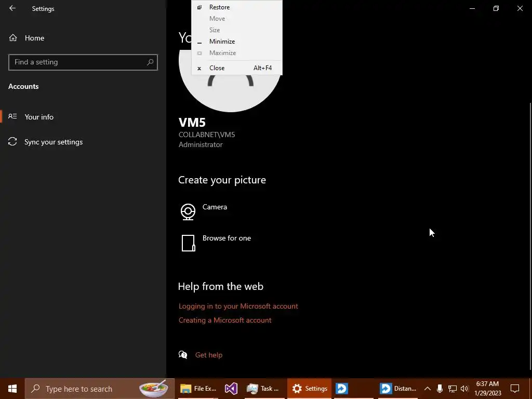532x399 pixels.
Task: Open the Action Center notifications icon
Action: 515,389
